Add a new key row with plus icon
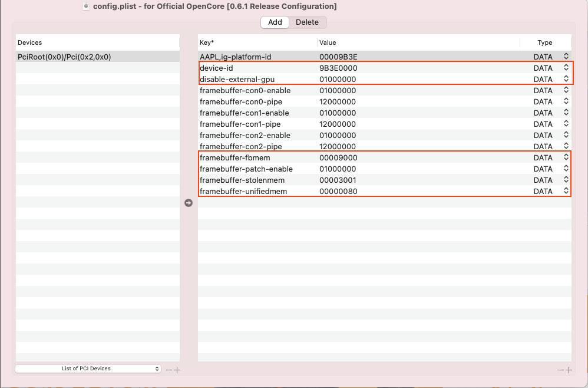This screenshot has height=388, width=588. point(569,370)
